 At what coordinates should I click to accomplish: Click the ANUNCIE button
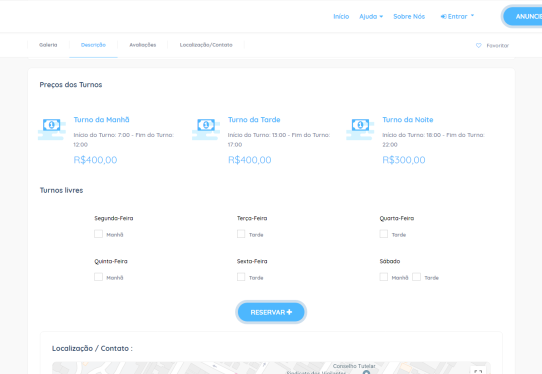coord(523,17)
